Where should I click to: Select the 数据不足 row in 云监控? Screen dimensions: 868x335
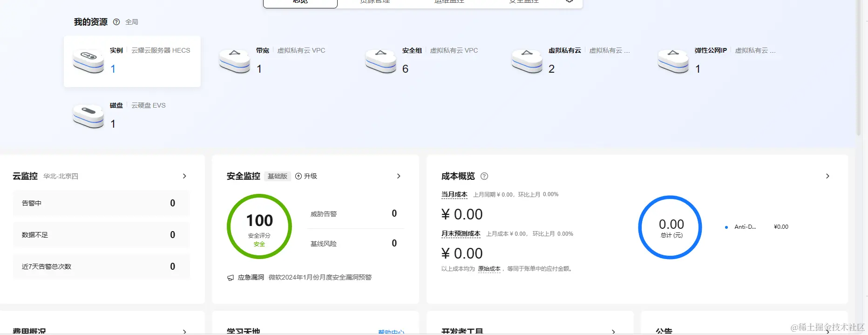tap(101, 235)
